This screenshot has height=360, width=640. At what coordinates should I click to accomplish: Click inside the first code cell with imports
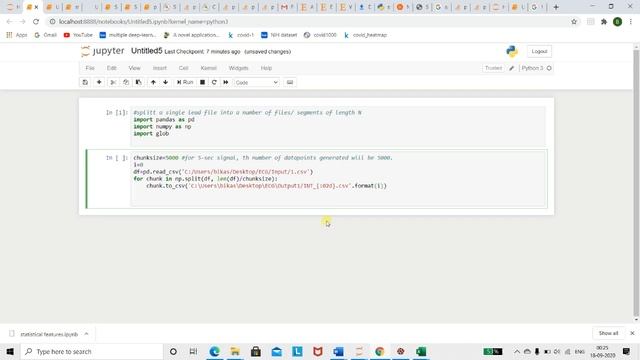click(338, 127)
